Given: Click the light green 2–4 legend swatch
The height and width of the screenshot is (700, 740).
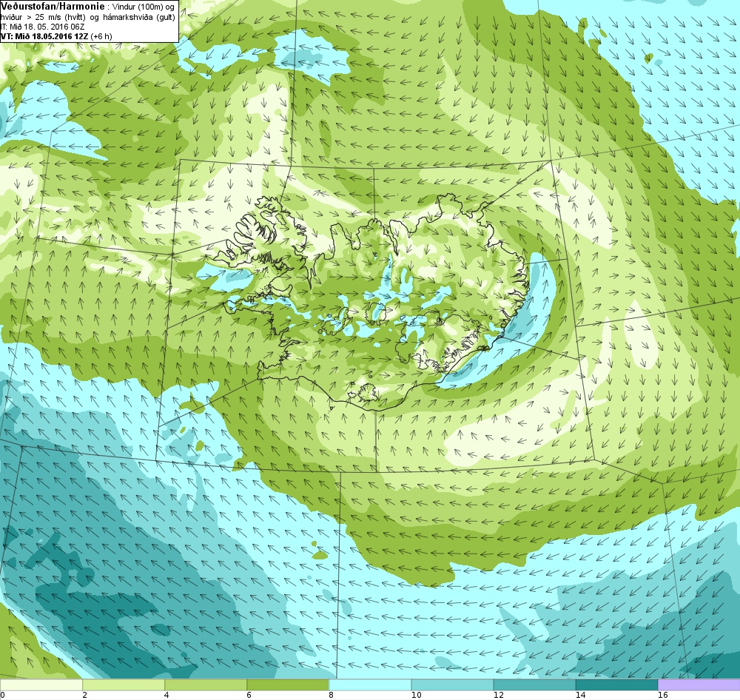Looking at the screenshot, I should [124, 684].
